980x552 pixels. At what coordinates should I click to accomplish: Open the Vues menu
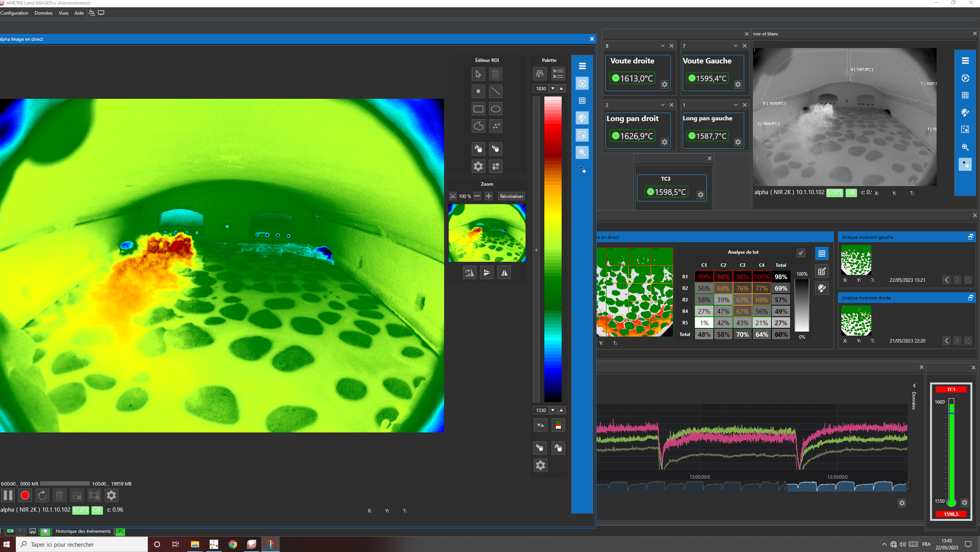pyautogui.click(x=63, y=13)
